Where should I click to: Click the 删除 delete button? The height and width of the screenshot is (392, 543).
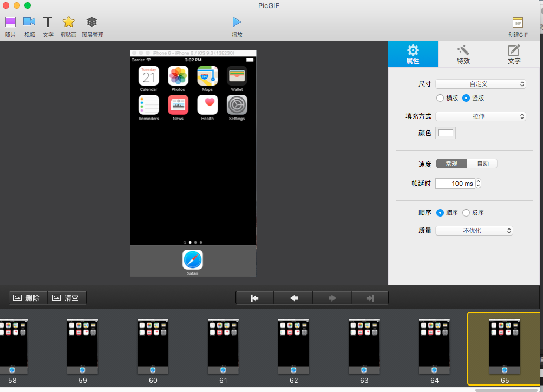click(x=28, y=298)
